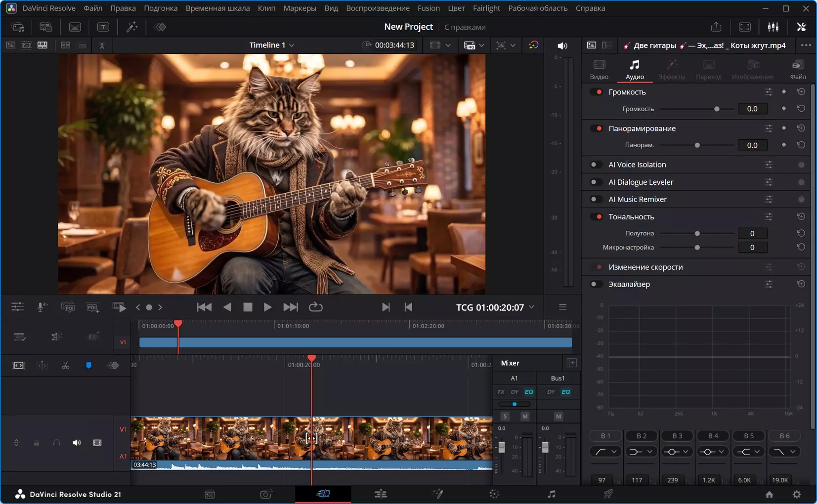
Task: Click the B 2 band button
Action: tap(642, 436)
